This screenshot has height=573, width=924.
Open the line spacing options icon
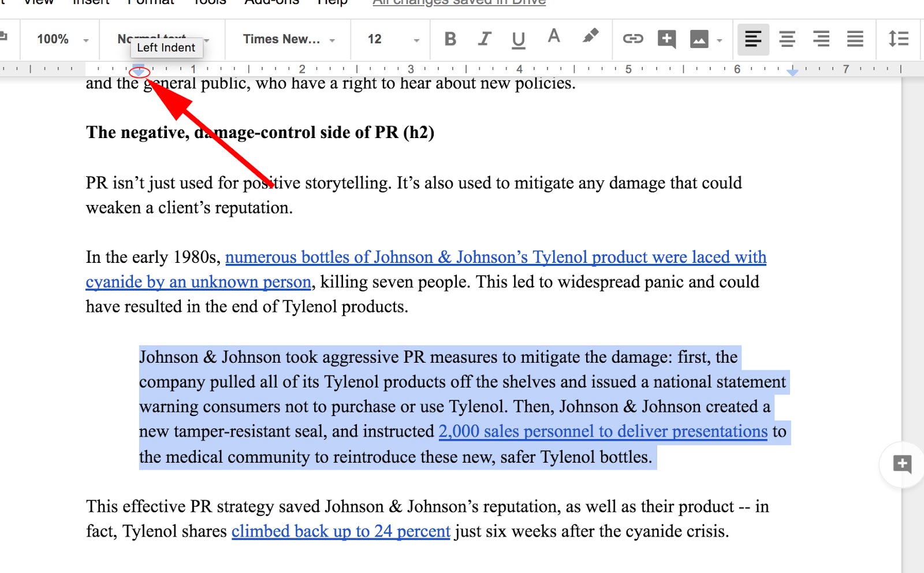click(x=899, y=40)
